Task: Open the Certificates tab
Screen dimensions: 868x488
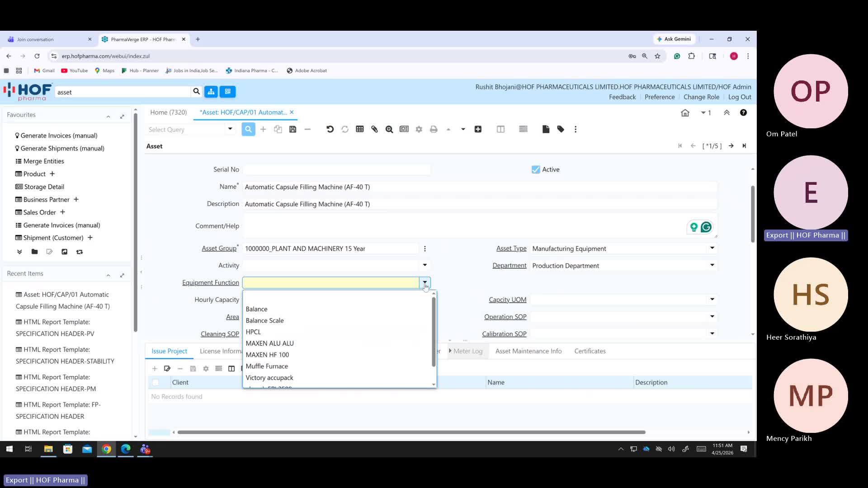Action: pyautogui.click(x=590, y=351)
